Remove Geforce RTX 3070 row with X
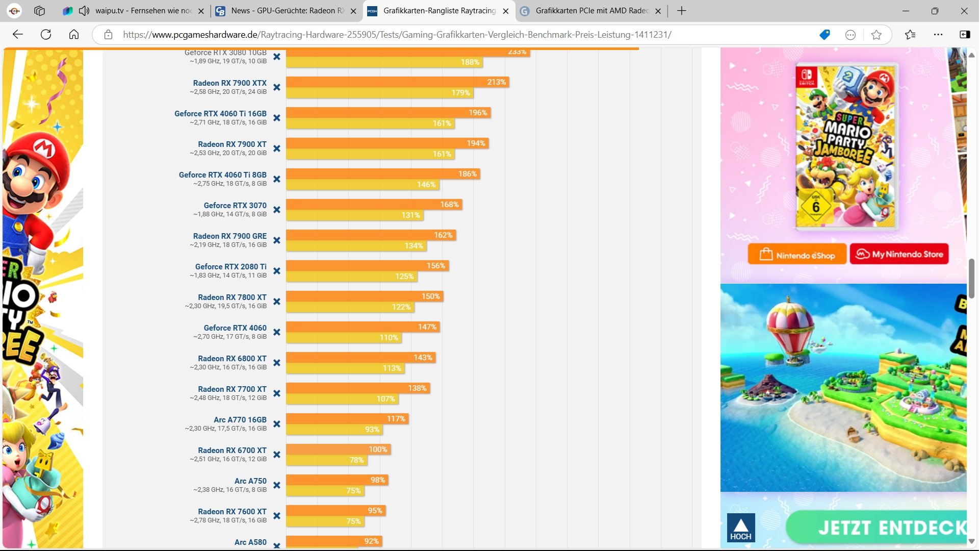The width and height of the screenshot is (980, 551). point(277,210)
